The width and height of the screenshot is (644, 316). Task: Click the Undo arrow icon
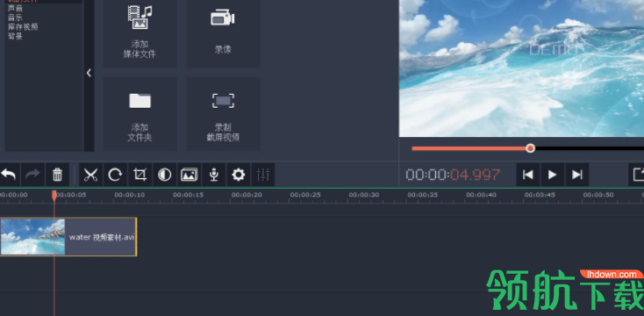(8, 175)
